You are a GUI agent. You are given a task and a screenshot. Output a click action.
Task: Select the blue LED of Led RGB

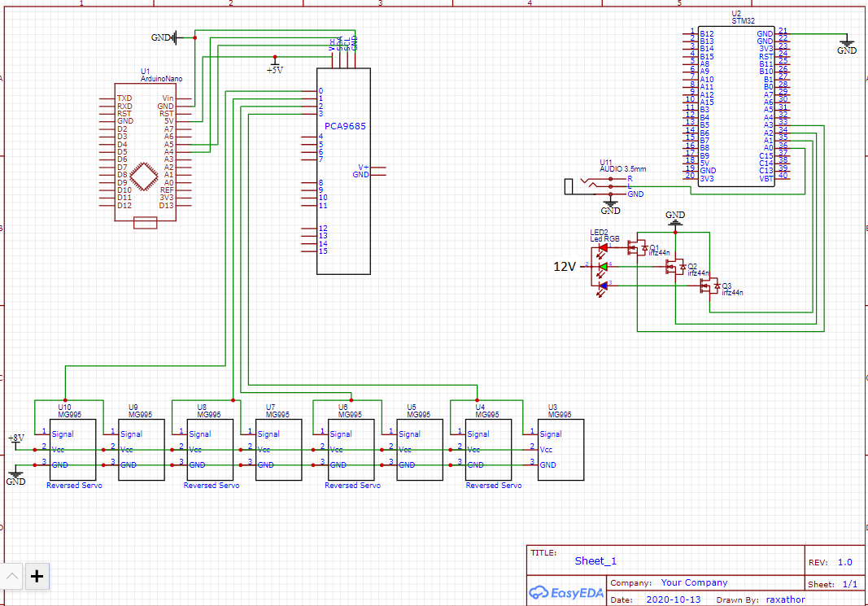tap(603, 286)
